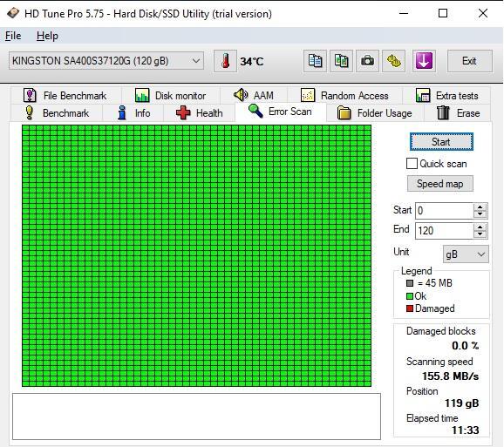504x447 pixels.
Task: Enable the Quick scan checkbox
Action: pyautogui.click(x=412, y=164)
